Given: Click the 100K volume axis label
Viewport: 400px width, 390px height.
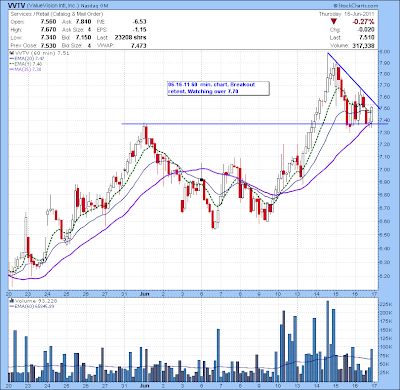Looking at the screenshot, I should pos(385,347).
